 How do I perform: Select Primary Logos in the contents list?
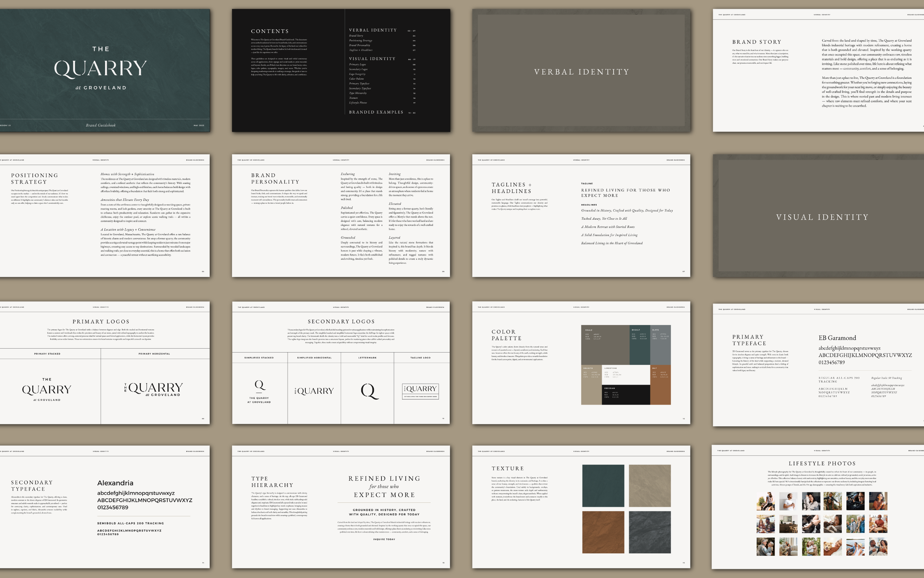tap(357, 65)
